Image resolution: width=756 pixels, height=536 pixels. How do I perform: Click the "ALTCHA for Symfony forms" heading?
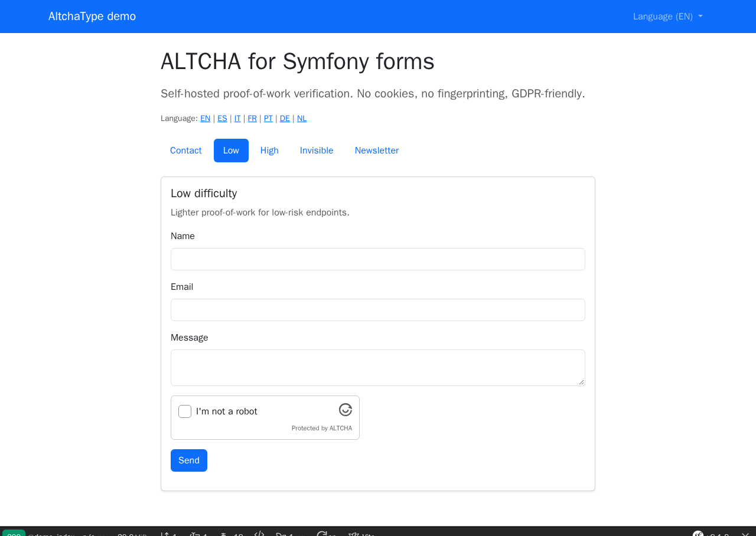pyautogui.click(x=298, y=61)
